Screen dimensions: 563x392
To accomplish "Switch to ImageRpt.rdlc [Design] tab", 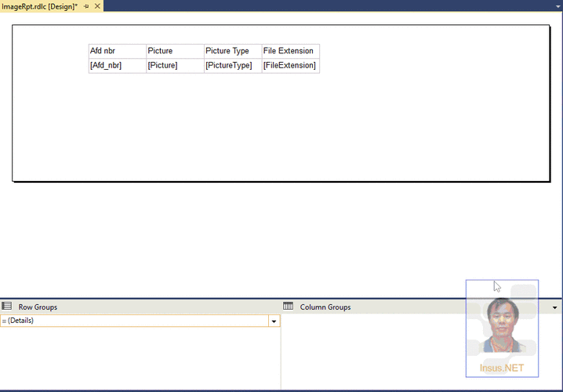I will tap(39, 6).
